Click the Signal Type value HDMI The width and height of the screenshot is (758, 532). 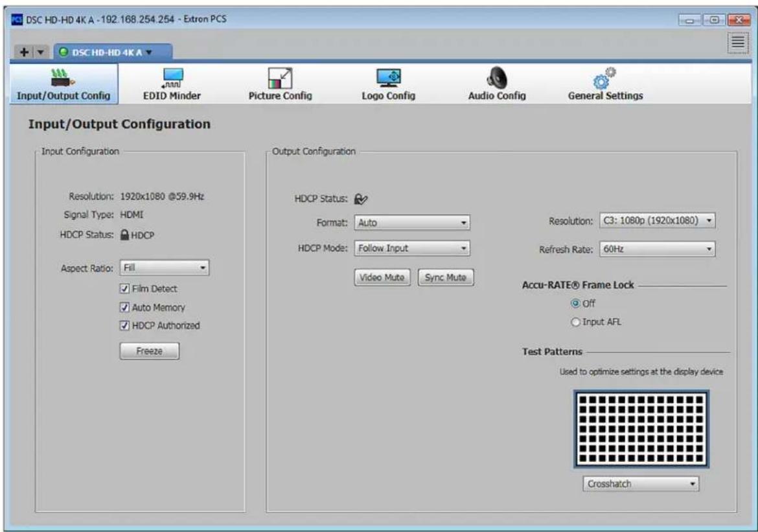132,214
